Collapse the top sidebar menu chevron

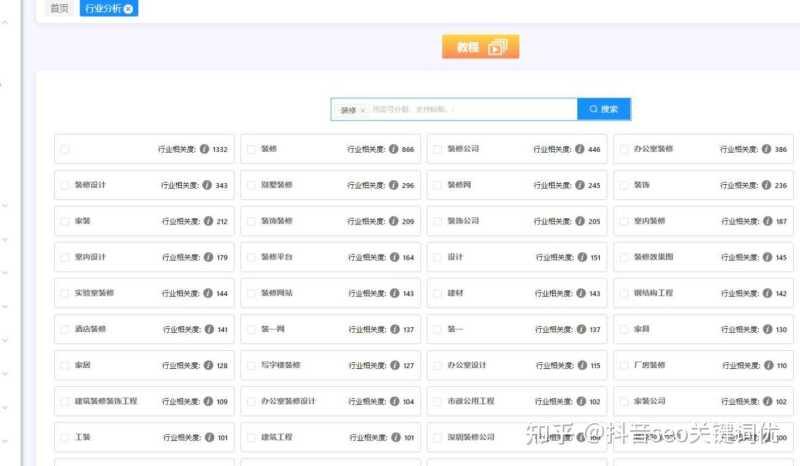[6, 22]
